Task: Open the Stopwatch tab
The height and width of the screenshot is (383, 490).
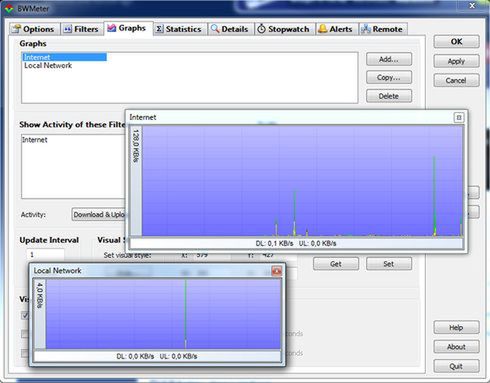Action: click(x=284, y=29)
